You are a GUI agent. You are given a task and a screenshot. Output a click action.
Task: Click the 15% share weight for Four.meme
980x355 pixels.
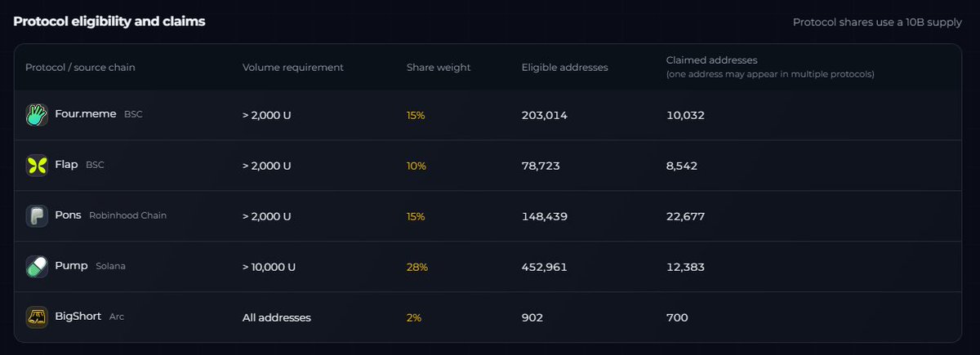coord(416,115)
